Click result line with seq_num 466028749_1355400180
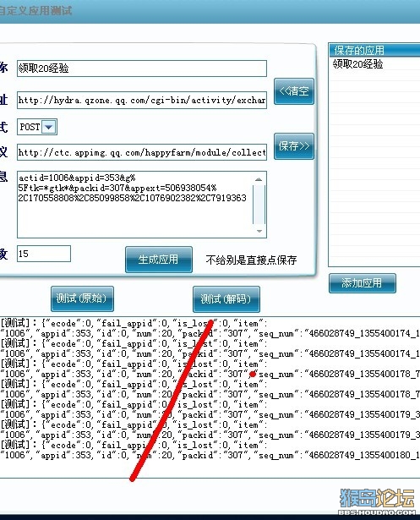Screen dimensions: 420x520 point(210,455)
